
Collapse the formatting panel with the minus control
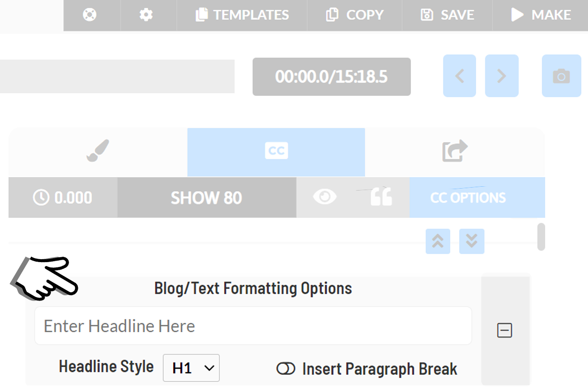click(x=504, y=330)
